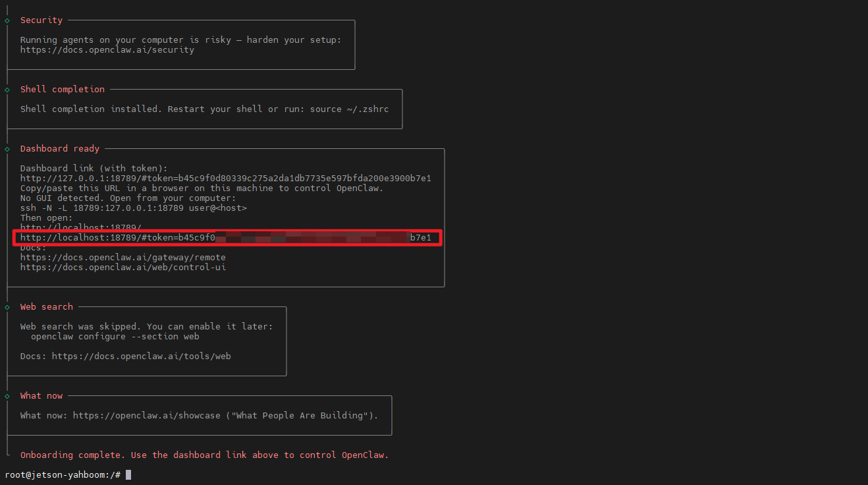Select the "Shell completion installed. Restart your shell" line
Screen dimensions: 868x485
coord(205,109)
